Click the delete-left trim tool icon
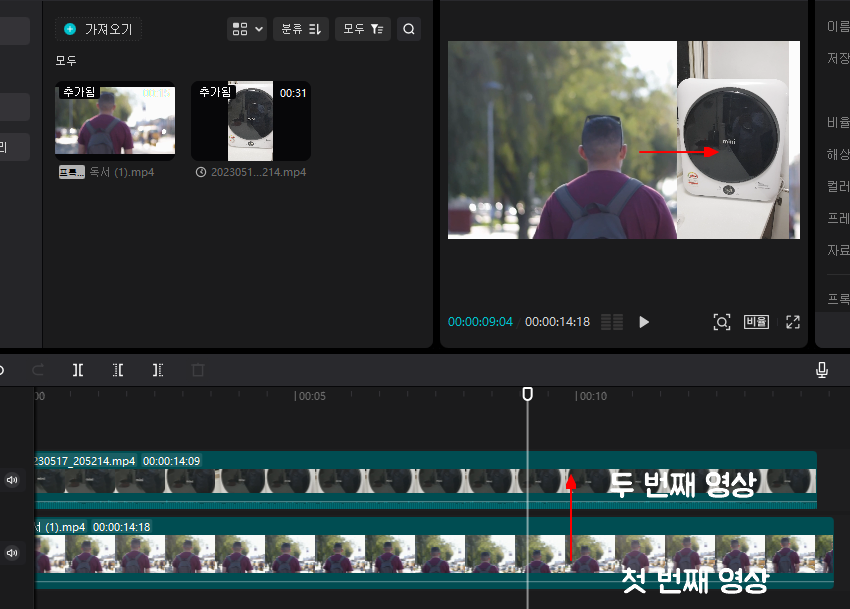The height and width of the screenshot is (609, 850). (118, 370)
